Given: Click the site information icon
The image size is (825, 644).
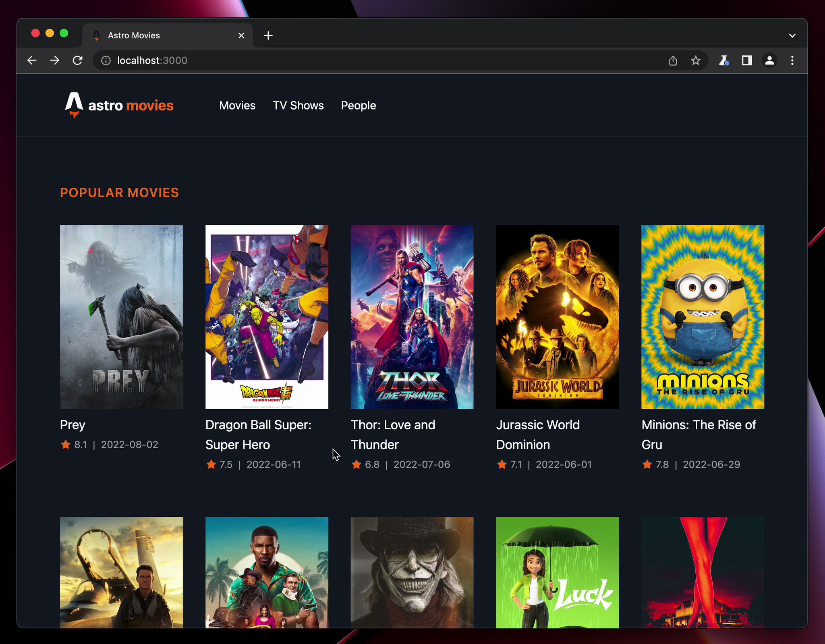Looking at the screenshot, I should 106,60.
